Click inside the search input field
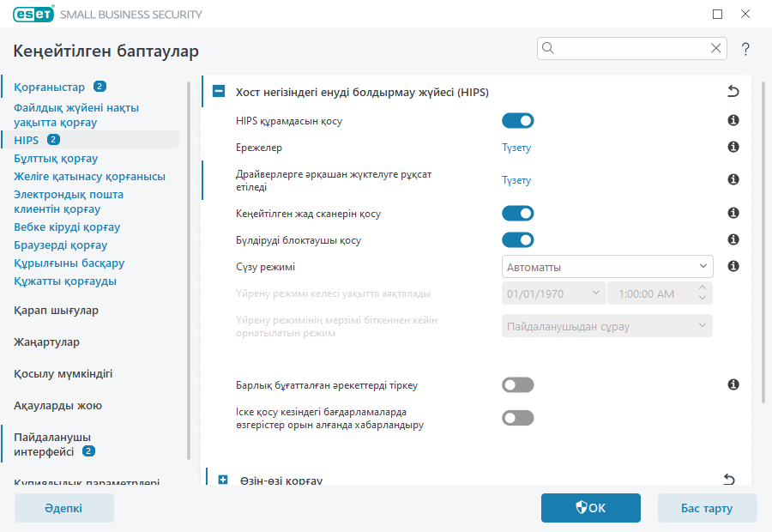Screen dimensions: 772x532 point(630,49)
